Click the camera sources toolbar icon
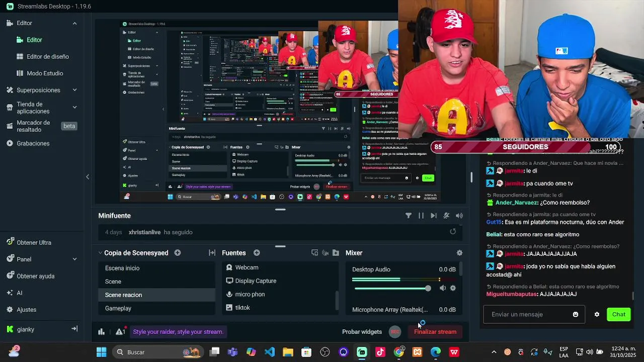 click(325, 253)
